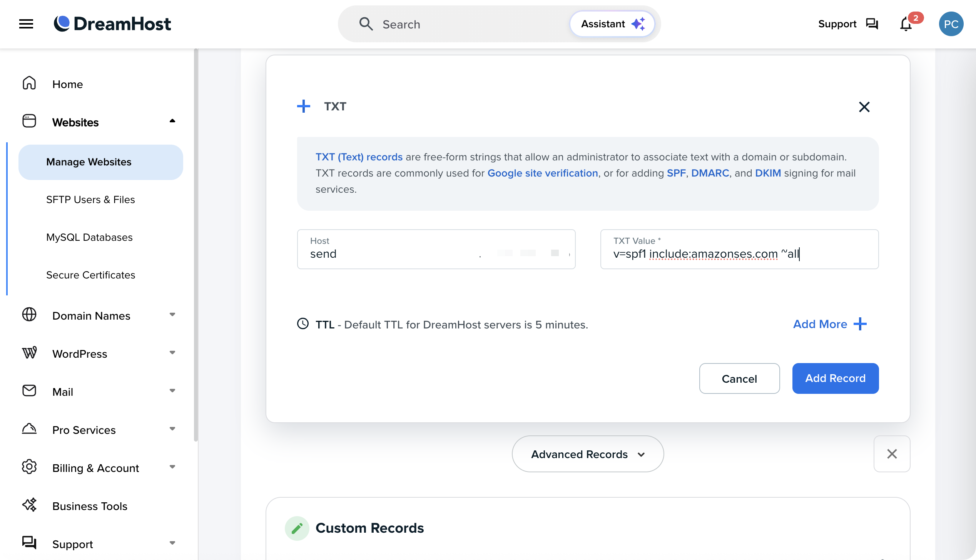
Task: Click the DreamHost logo
Action: [113, 23]
